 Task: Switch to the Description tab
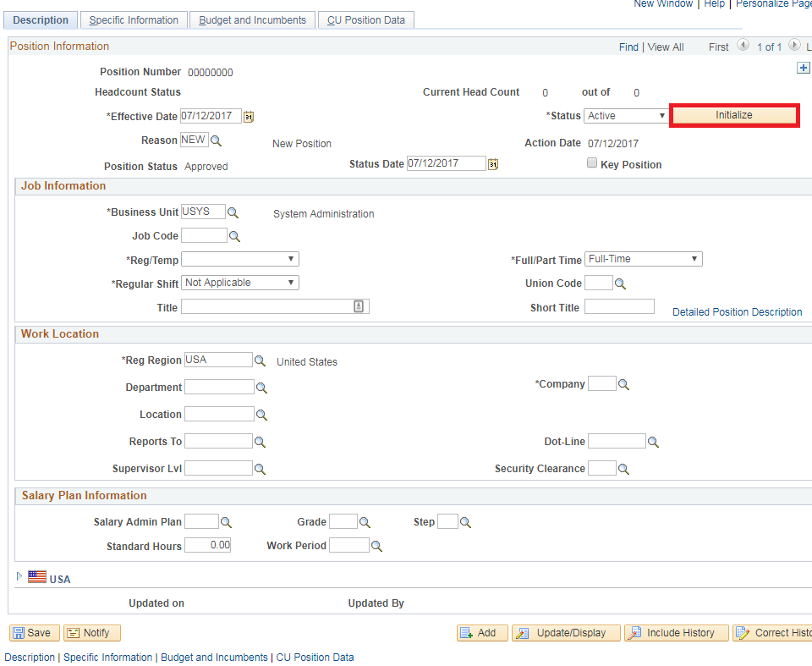(x=41, y=20)
